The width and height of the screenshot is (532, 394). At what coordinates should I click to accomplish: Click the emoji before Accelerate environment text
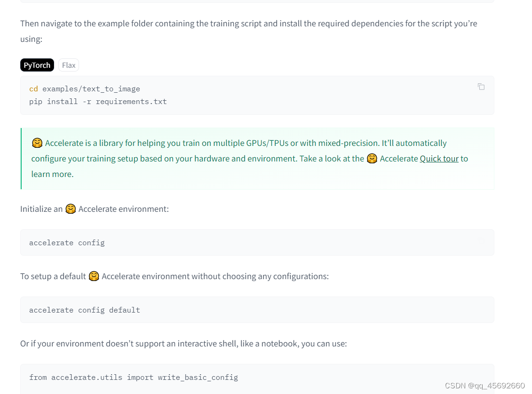(71, 209)
